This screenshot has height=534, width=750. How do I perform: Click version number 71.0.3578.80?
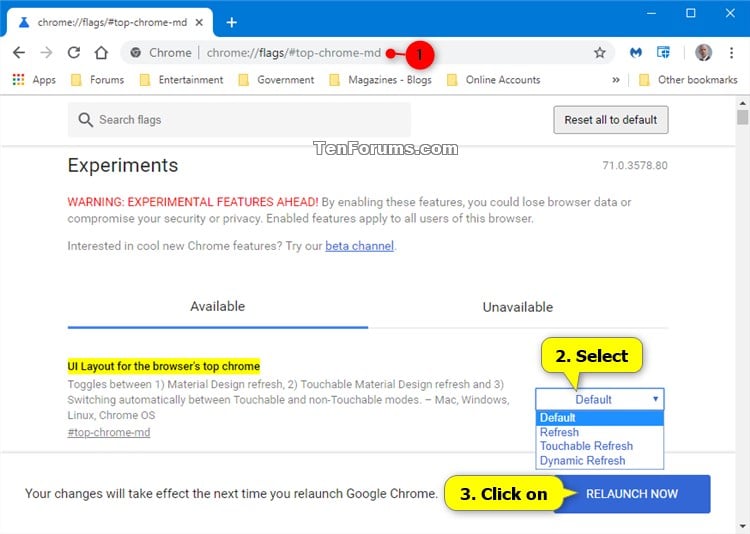click(x=635, y=166)
